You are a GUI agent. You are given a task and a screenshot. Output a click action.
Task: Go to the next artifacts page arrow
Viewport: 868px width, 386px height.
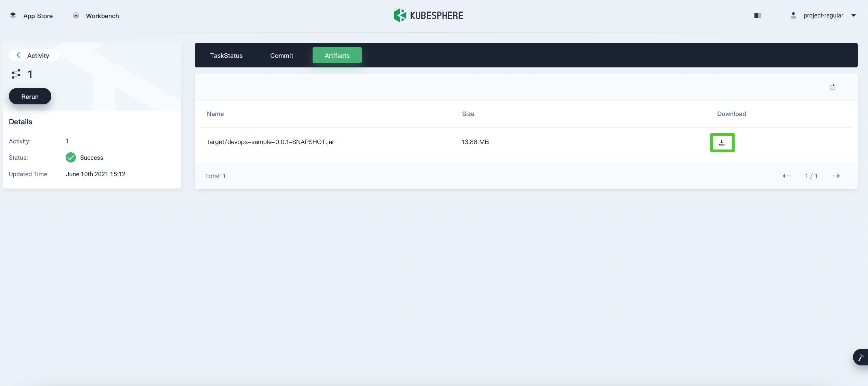point(835,176)
